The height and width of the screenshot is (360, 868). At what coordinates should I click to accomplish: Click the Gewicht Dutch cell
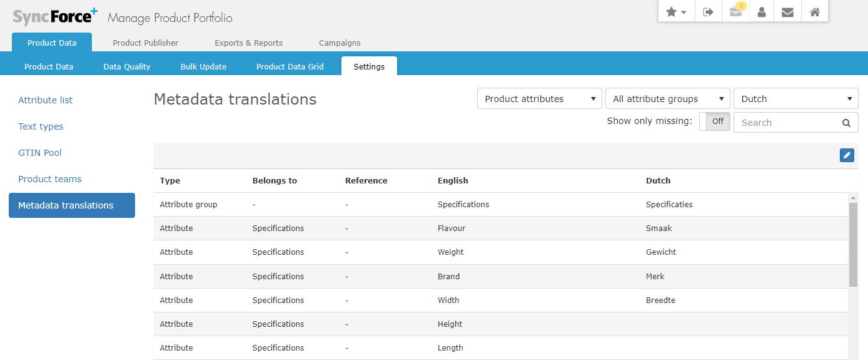[x=661, y=252]
